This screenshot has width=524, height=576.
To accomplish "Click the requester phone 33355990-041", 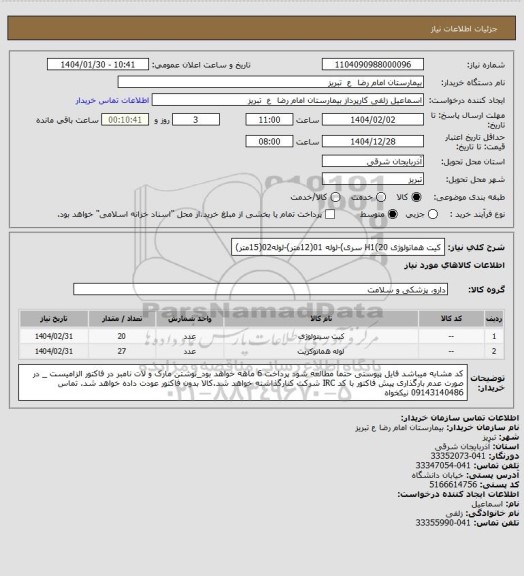I will pyautogui.click(x=443, y=523).
